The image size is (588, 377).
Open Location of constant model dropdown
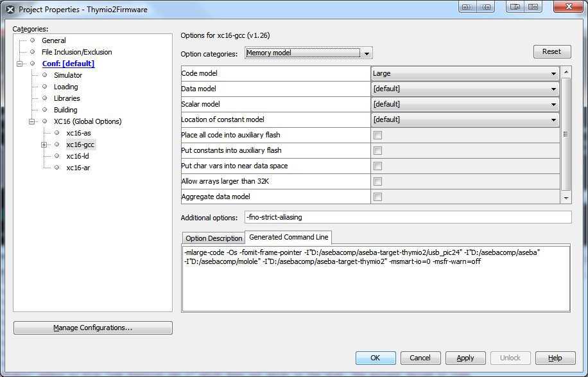coord(465,119)
